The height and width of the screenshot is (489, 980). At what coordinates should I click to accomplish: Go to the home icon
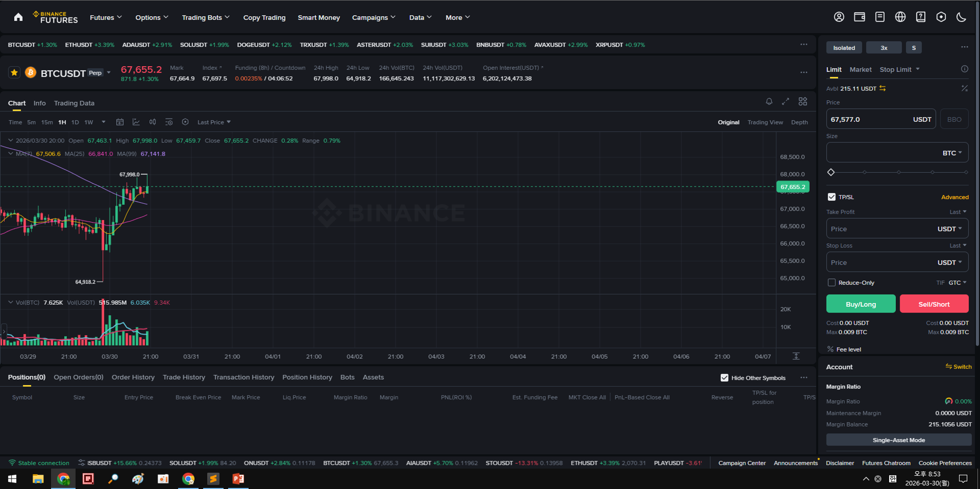(x=18, y=17)
